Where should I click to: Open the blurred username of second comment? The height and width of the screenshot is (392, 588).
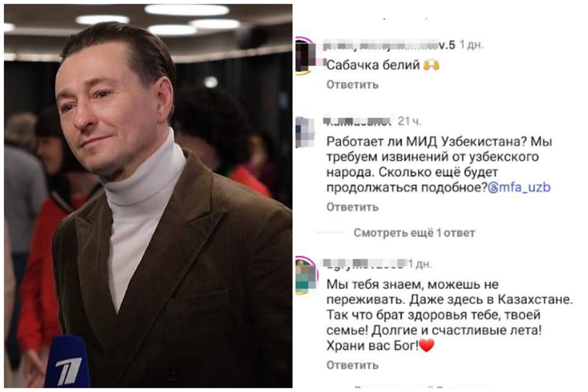click(x=358, y=121)
